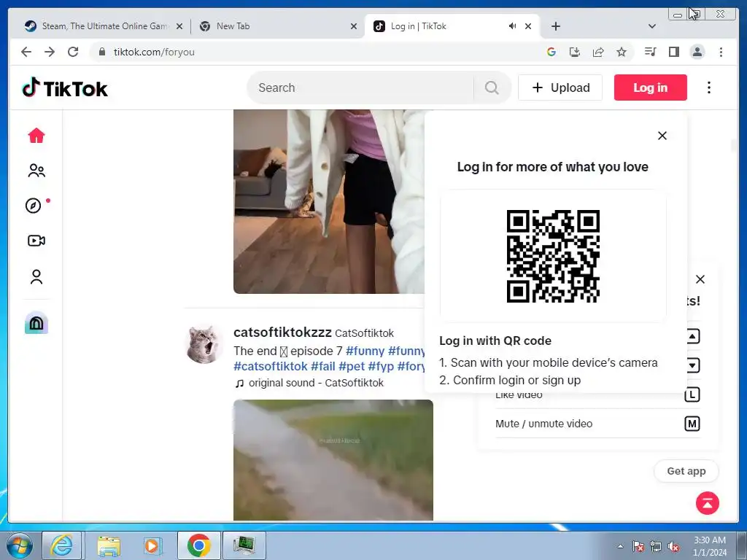Open File Explorer from taskbar

click(x=109, y=545)
